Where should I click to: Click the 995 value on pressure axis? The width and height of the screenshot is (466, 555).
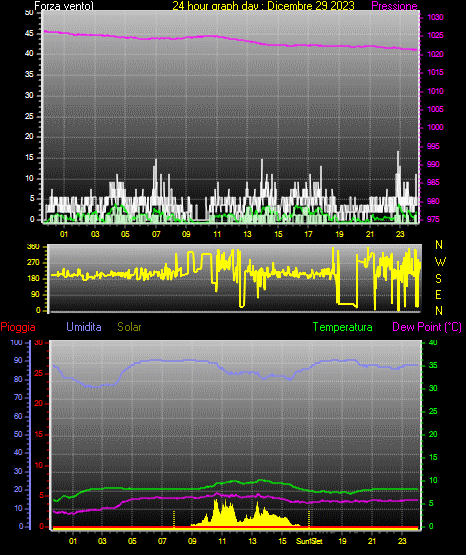(x=433, y=146)
